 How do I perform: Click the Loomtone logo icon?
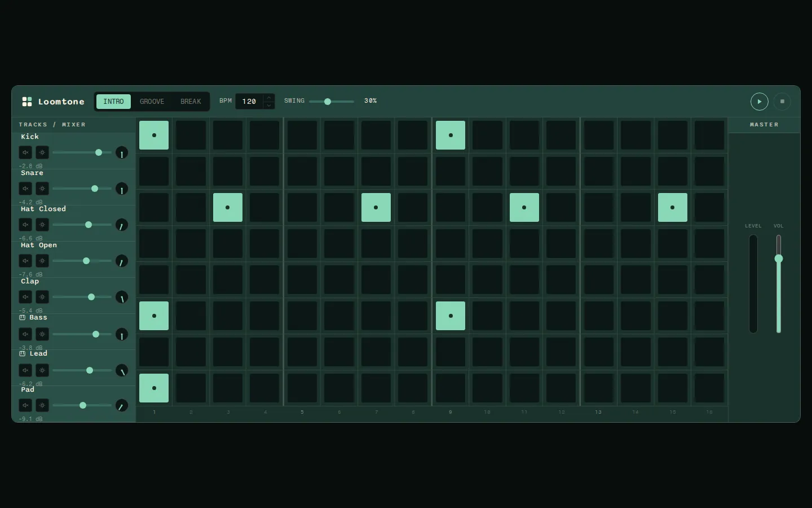coord(27,102)
